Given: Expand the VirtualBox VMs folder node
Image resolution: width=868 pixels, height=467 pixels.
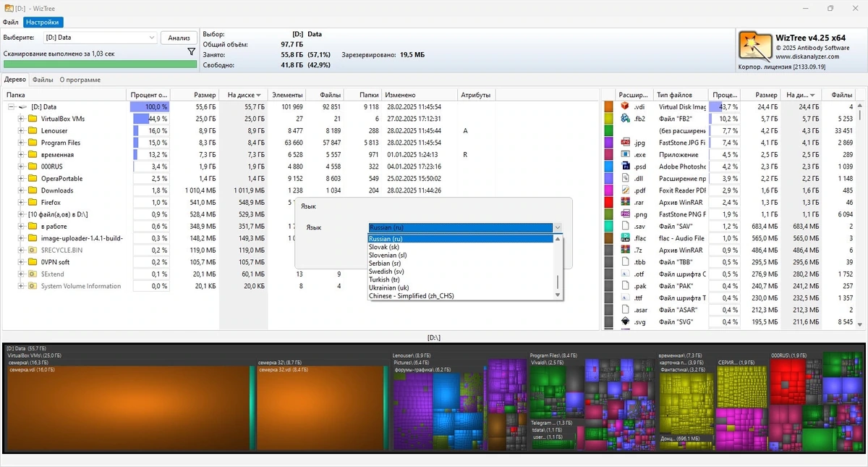Looking at the screenshot, I should 21,119.
